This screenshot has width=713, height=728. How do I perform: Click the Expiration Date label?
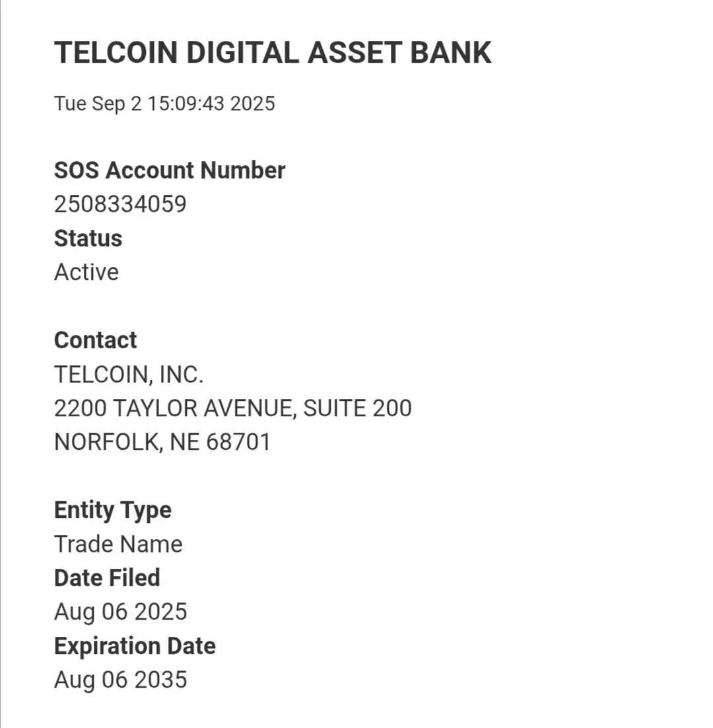(x=135, y=647)
